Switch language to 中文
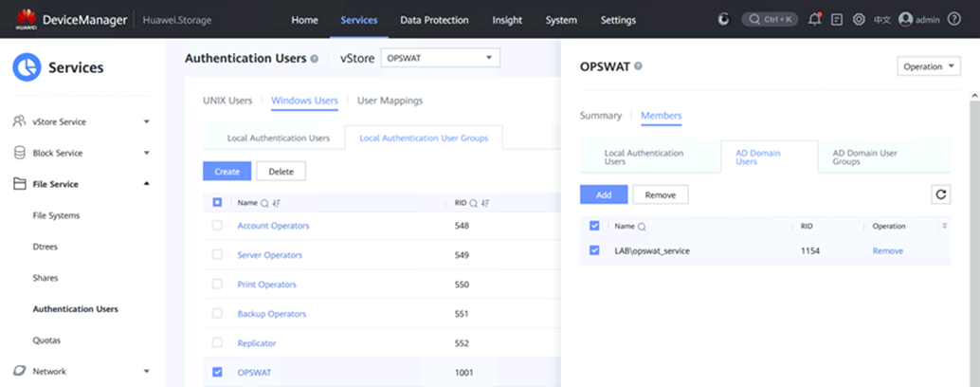This screenshot has width=980, height=387. pos(881,20)
